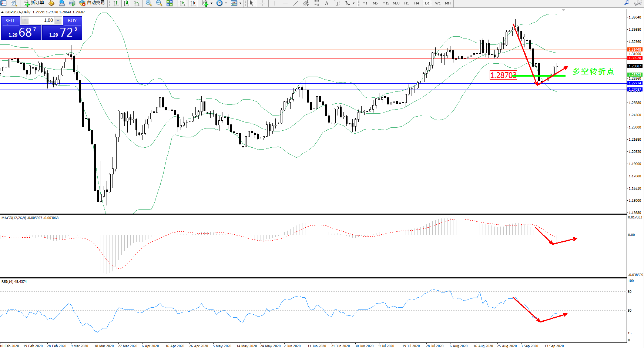Select the horizontal line drawing tool
The width and height of the screenshot is (644, 348).
tap(285, 3)
